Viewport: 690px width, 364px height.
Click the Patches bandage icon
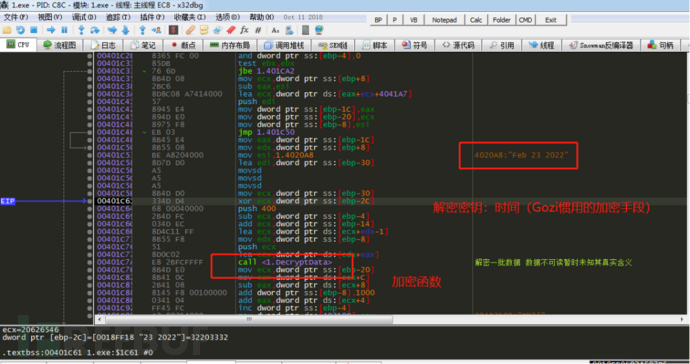coord(190,30)
